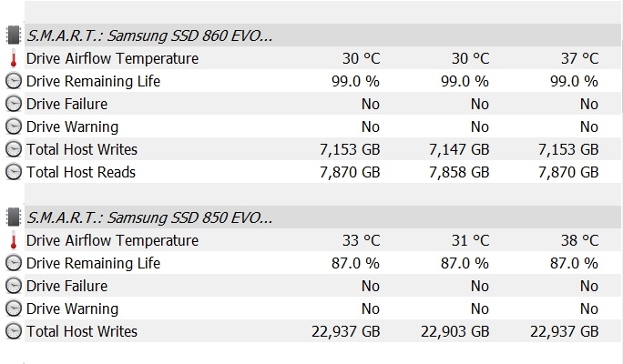The width and height of the screenshot is (623, 364).
Task: Click the SSD 860 EVO drive icon
Action: tap(14, 36)
